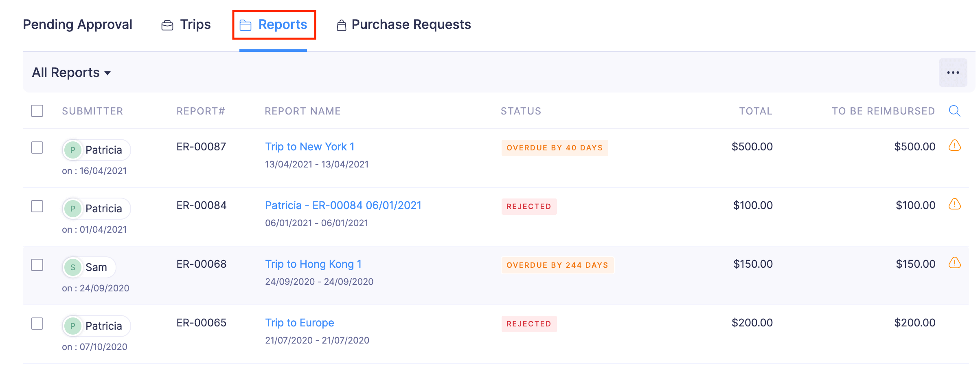Check the checkbox for the Trip to Europe row
The height and width of the screenshot is (368, 980).
37,324
